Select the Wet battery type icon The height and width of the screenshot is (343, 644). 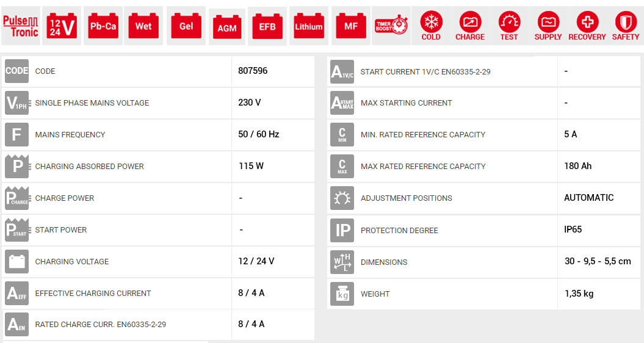[143, 26]
